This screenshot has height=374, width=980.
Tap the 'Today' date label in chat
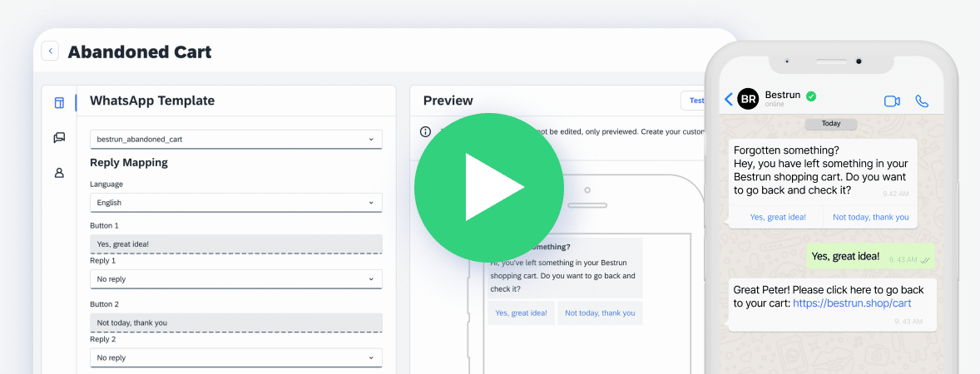point(830,124)
